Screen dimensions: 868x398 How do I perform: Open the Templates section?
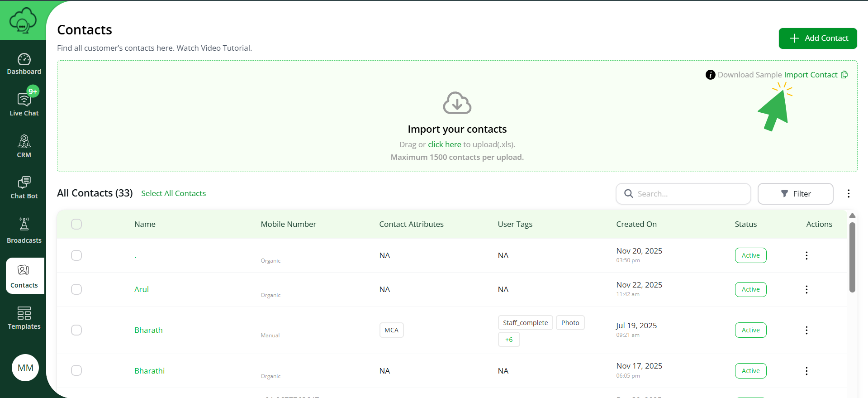pos(24,317)
